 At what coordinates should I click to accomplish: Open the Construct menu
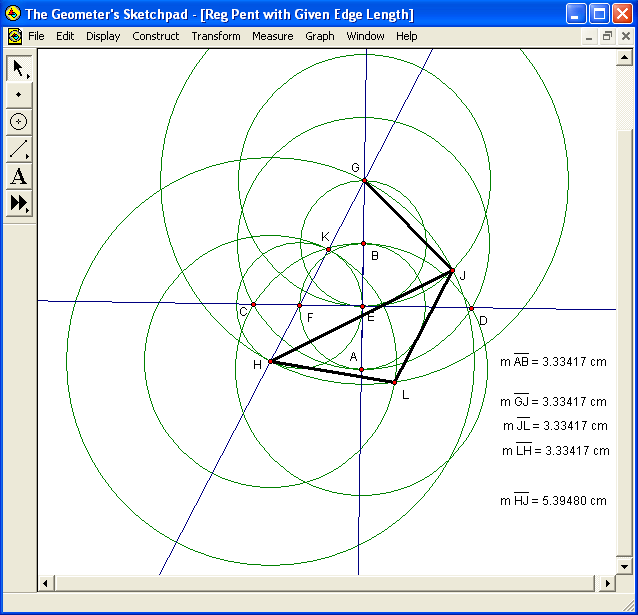point(155,36)
